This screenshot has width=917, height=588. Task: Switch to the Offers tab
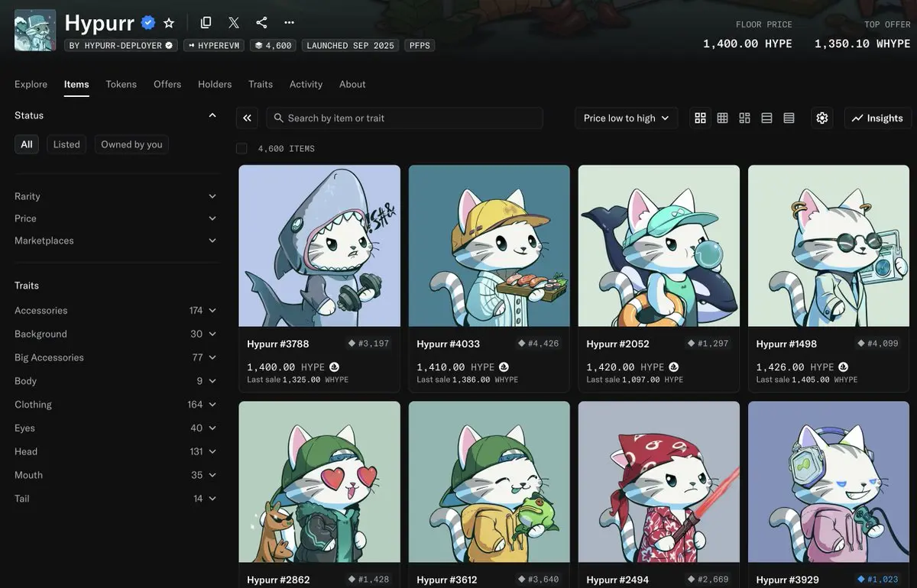pos(167,84)
